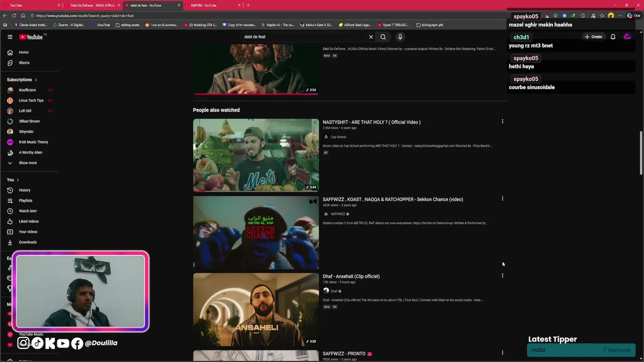644x362 pixels.
Task: Switch to Dabl De DeFame WJIGA tab
Action: point(93,5)
